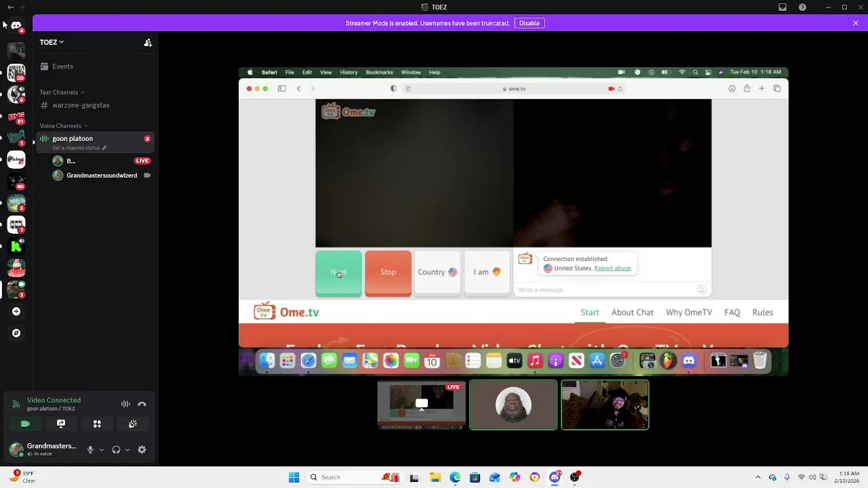Viewport: 868px width, 488px height.
Task: Open Discover servers compass icon
Action: tap(16, 333)
